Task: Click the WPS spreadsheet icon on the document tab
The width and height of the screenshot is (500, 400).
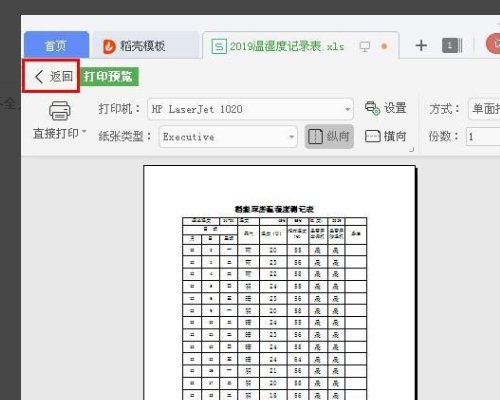Action: pos(219,46)
